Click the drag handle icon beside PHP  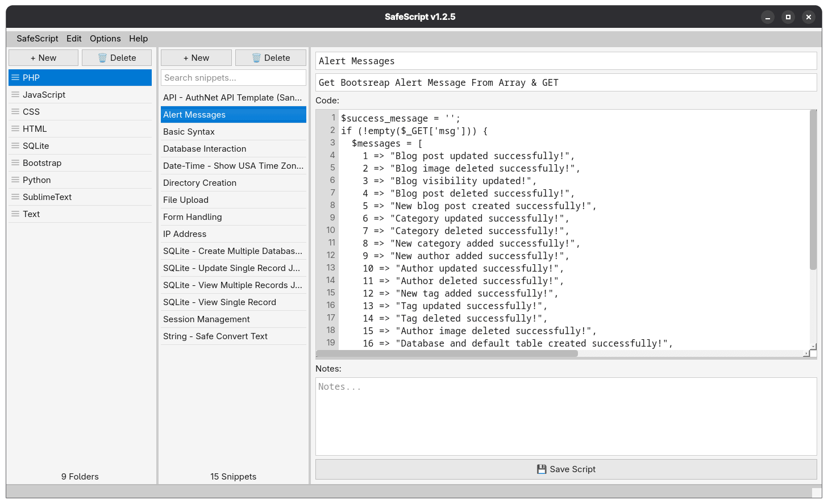point(17,77)
